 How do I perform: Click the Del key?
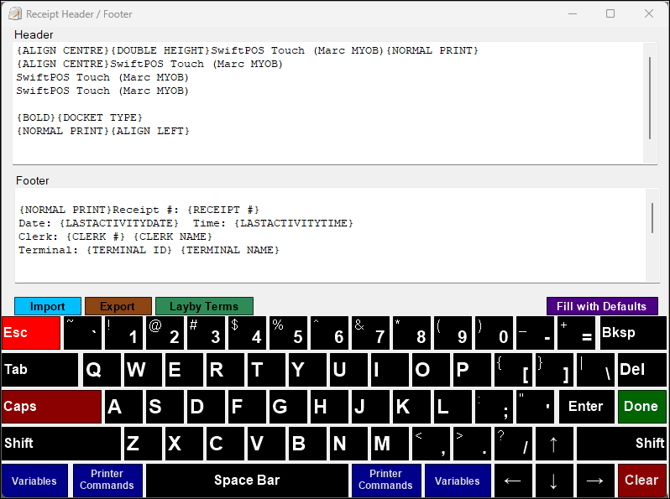[642, 370]
